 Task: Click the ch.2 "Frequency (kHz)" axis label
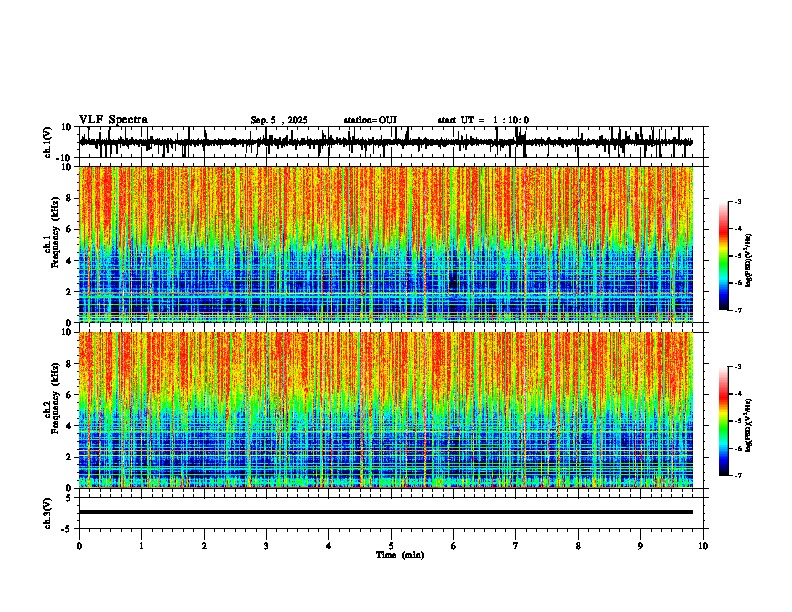[x=56, y=398]
